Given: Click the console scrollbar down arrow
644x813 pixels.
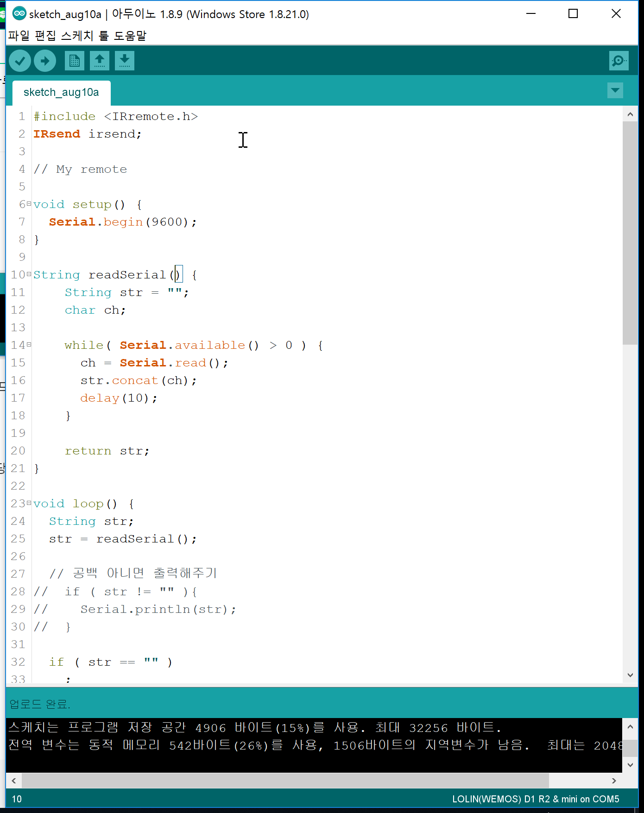Looking at the screenshot, I should point(630,765).
